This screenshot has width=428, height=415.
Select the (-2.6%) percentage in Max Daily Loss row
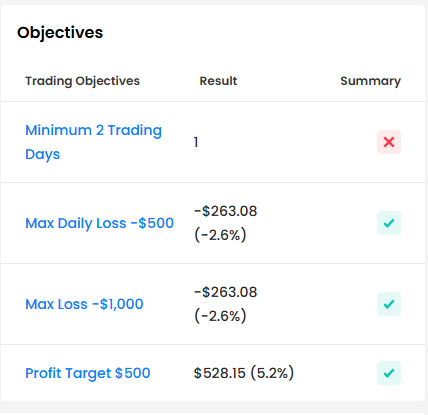pos(220,235)
